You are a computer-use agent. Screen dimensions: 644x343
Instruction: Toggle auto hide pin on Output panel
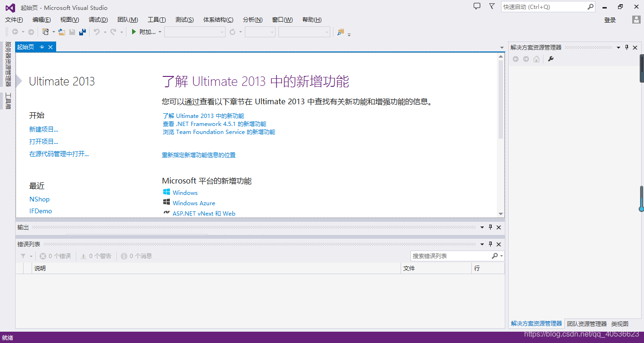point(490,227)
